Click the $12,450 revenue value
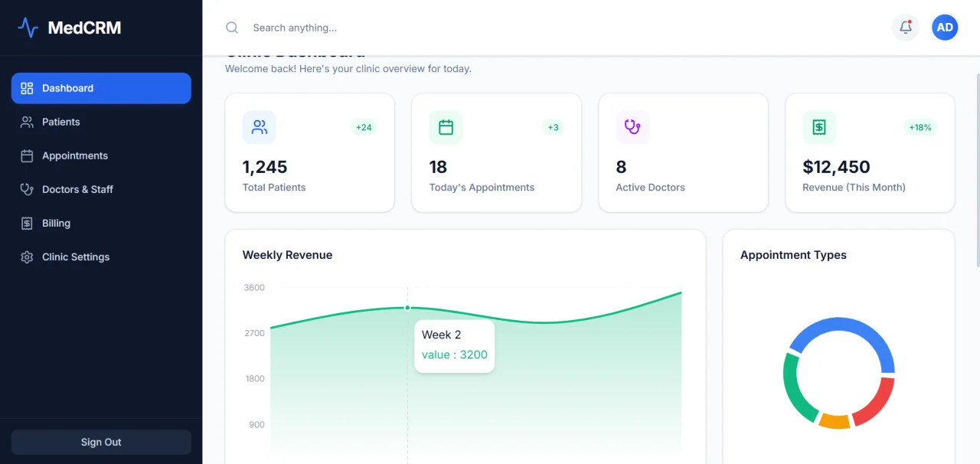Viewport: 980px width, 464px height. (x=836, y=167)
